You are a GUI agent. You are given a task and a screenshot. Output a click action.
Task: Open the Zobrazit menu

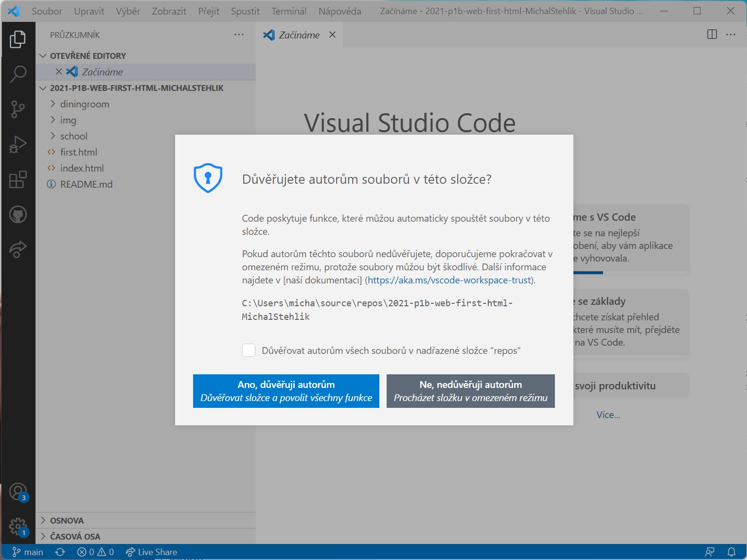click(169, 11)
